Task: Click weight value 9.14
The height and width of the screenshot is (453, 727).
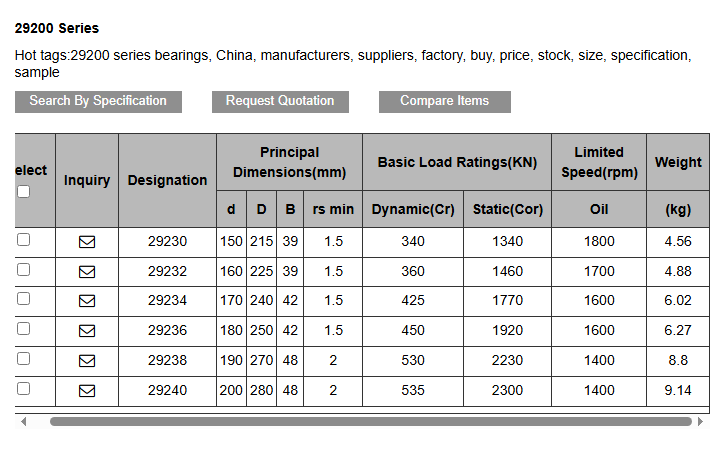Action: click(x=678, y=390)
